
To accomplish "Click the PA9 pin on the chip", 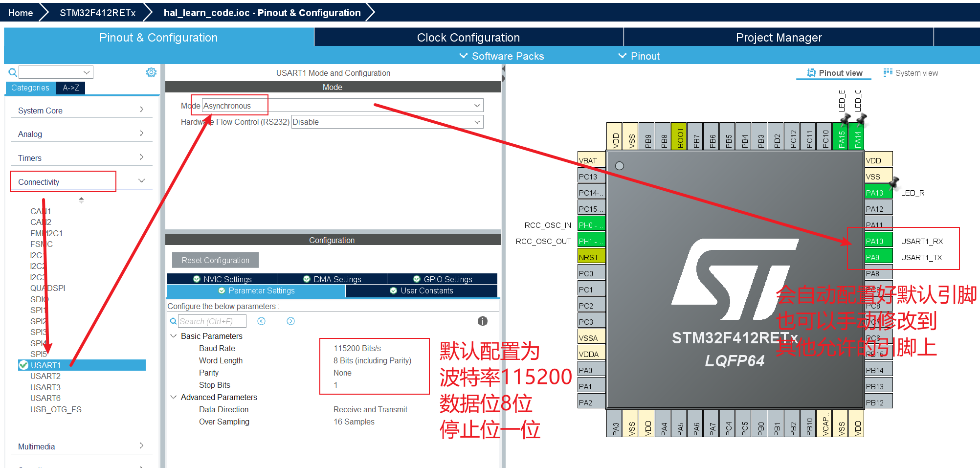I will 878,257.
